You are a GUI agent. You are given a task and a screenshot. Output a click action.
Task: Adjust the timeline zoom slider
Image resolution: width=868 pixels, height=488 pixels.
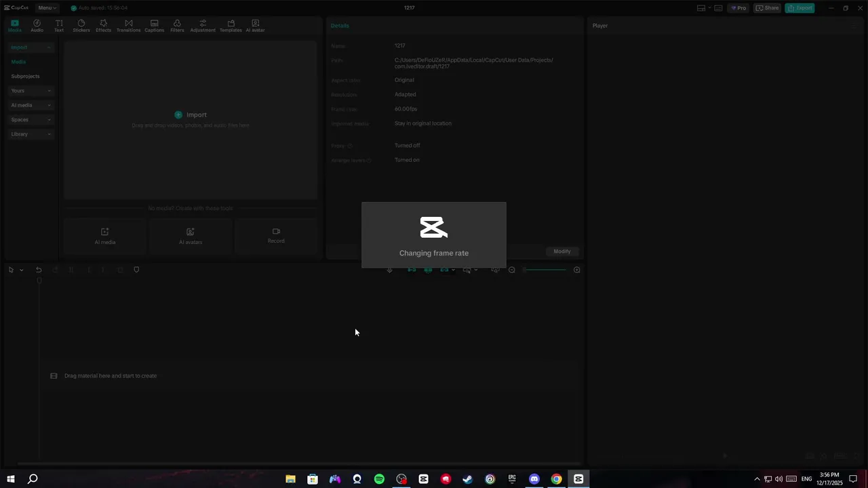pos(545,270)
